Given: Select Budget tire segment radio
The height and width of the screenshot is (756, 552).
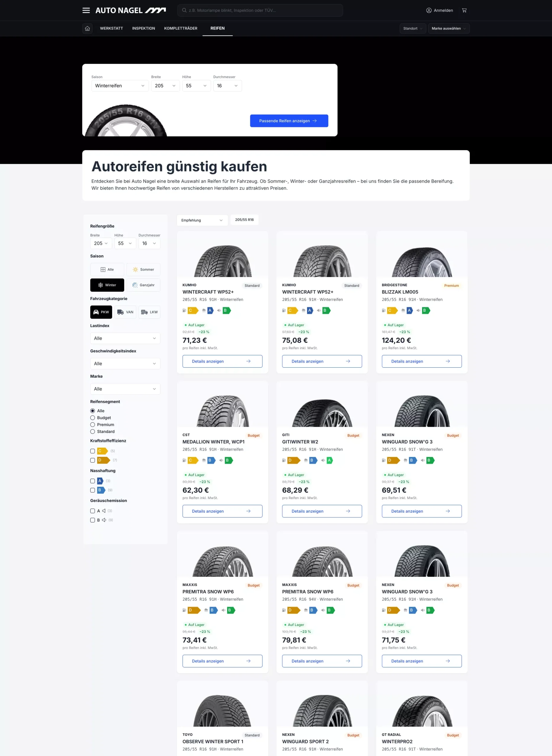Looking at the screenshot, I should pos(93,418).
